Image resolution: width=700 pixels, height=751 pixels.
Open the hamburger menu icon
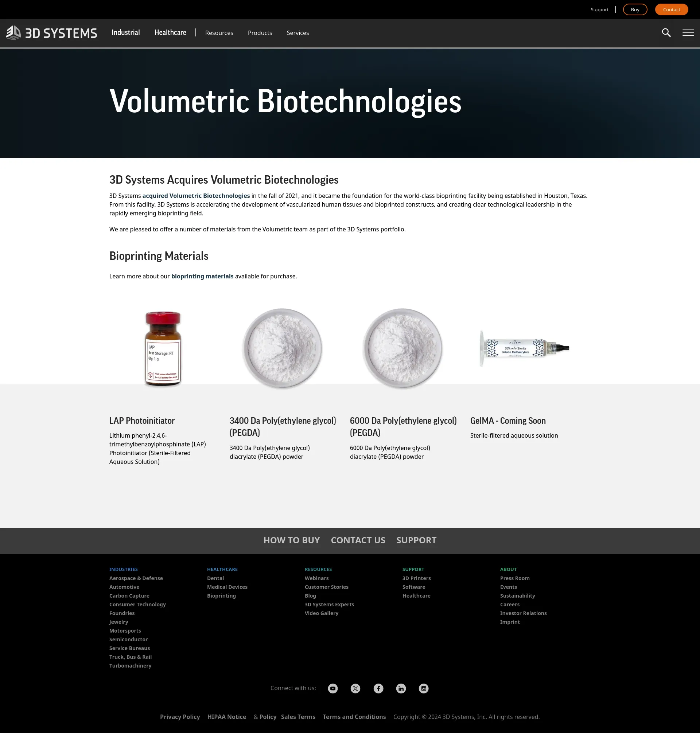[x=688, y=33]
